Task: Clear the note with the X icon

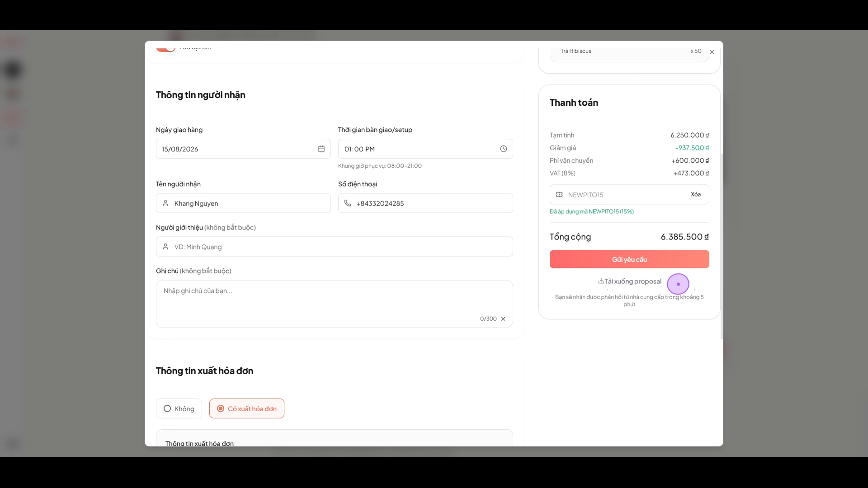Action: tap(503, 319)
